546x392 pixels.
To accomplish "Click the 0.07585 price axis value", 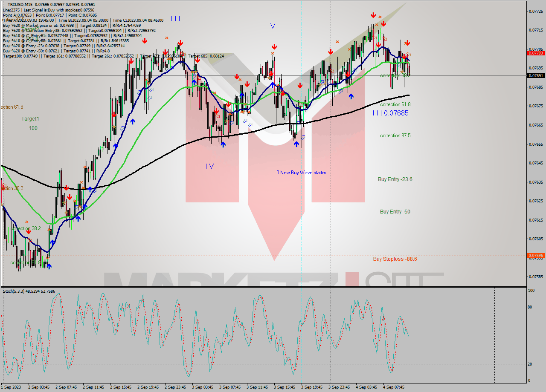I will 536,277.
